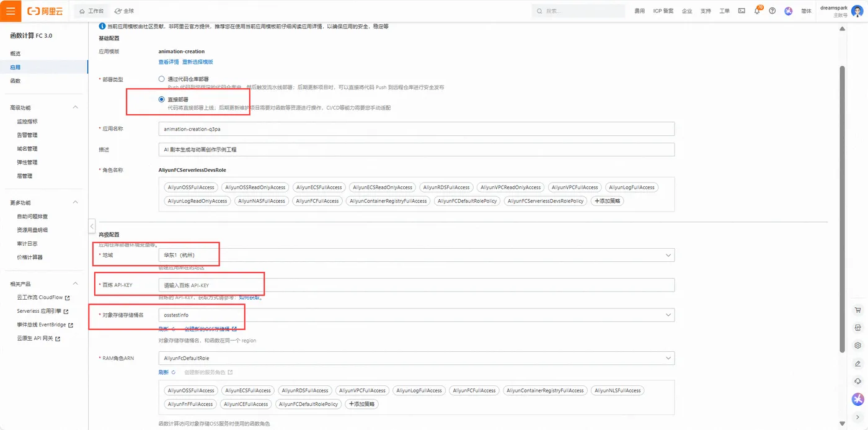Click 重新选择模板 link
Viewport: 868px width, 430px height.
pyautogui.click(x=198, y=62)
